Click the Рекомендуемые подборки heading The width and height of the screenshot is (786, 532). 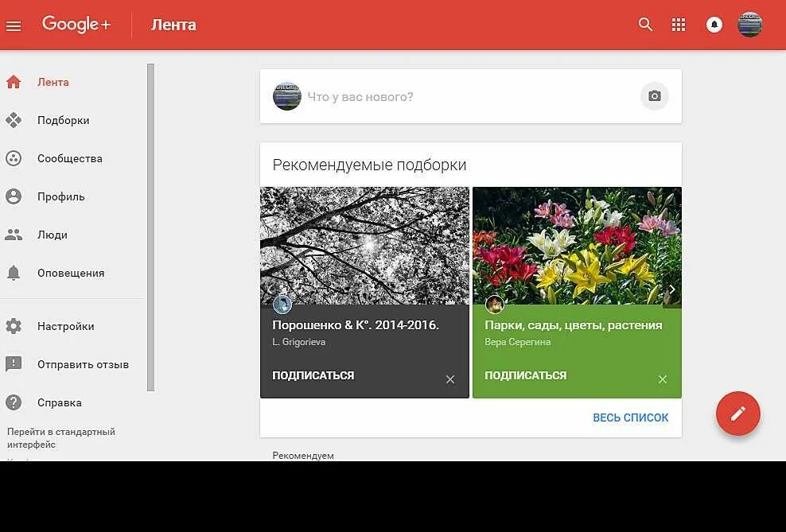[x=369, y=165]
